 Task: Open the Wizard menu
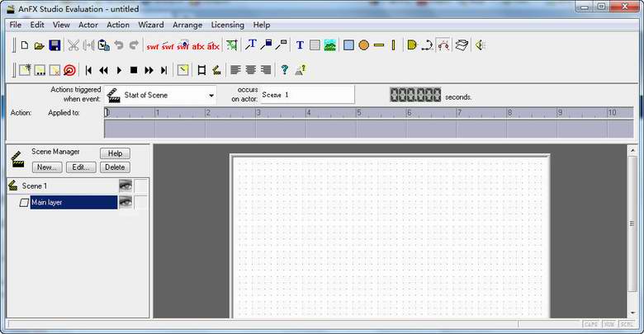click(151, 25)
